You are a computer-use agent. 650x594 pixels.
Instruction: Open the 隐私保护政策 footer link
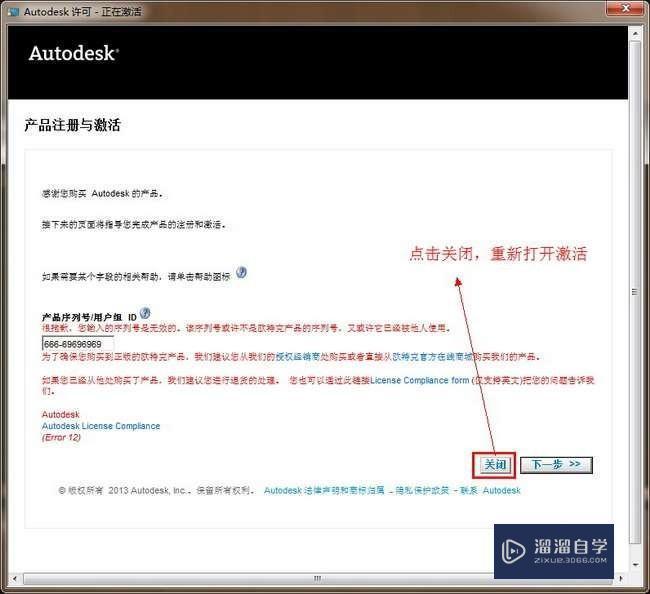point(422,490)
